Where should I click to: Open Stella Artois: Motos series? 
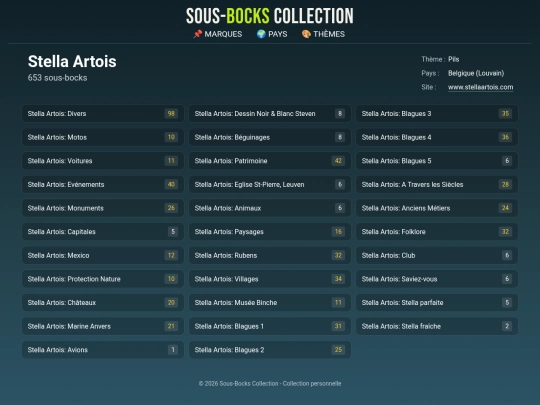(x=103, y=137)
